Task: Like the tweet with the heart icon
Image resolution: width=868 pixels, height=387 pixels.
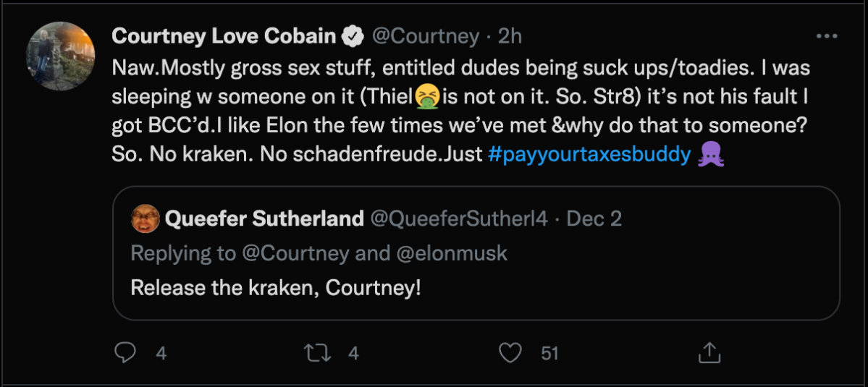Action: click(x=511, y=352)
